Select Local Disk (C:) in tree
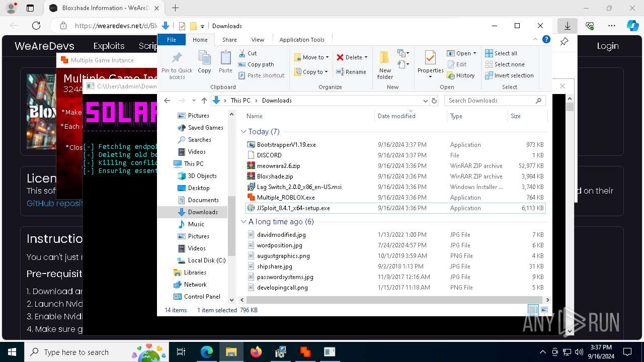Viewport: 644px width, 362px height. tap(206, 260)
